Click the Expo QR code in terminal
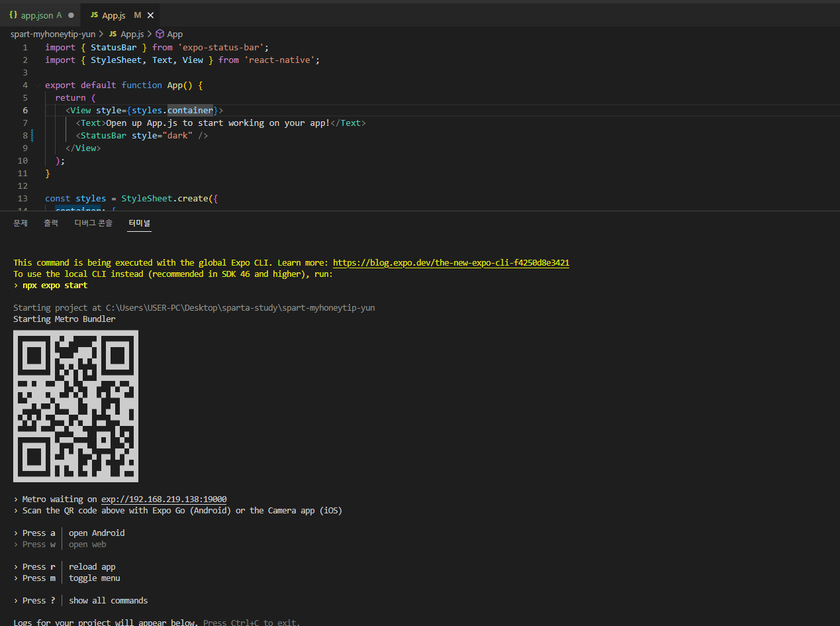The height and width of the screenshot is (626, 840). (75, 406)
